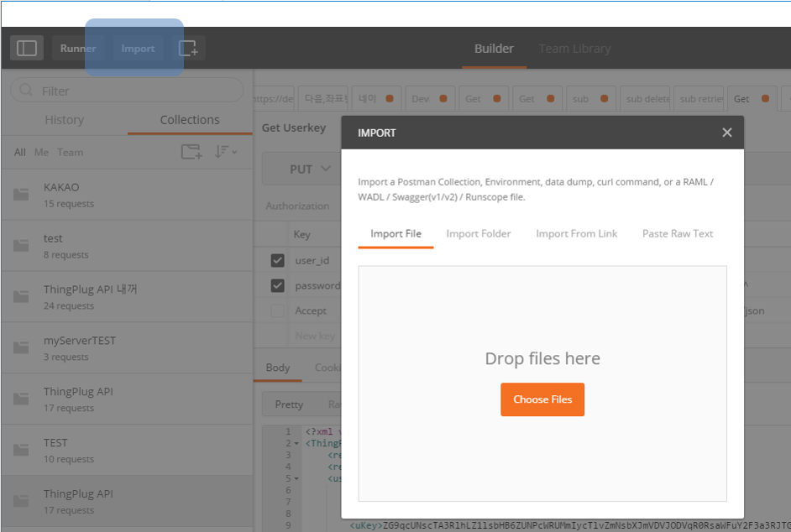Select the Import From Link tab

click(x=577, y=234)
